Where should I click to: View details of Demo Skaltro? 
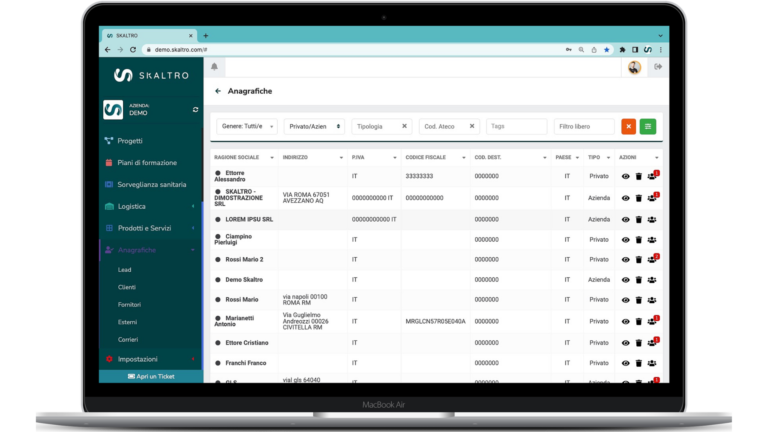625,280
